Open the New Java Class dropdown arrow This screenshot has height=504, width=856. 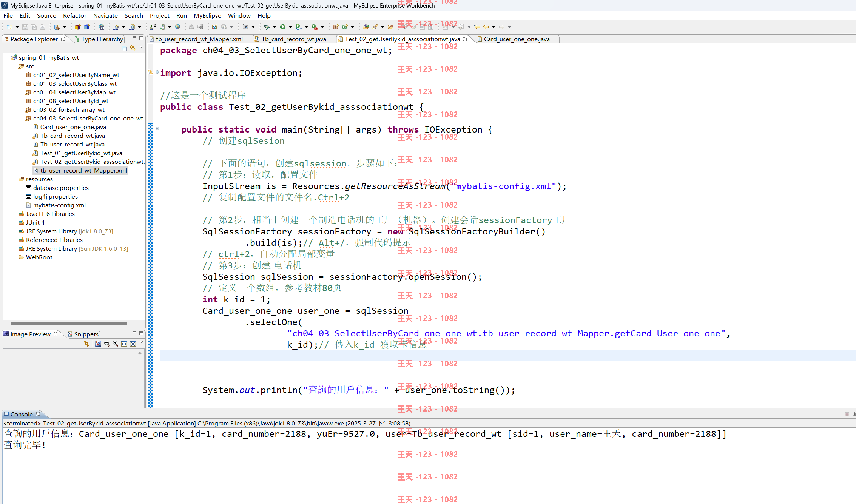[x=352, y=27]
